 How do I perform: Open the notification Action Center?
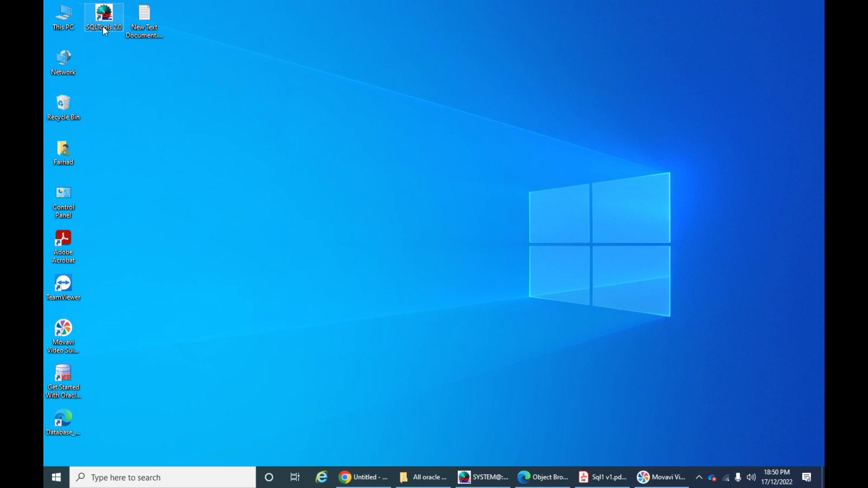click(807, 477)
